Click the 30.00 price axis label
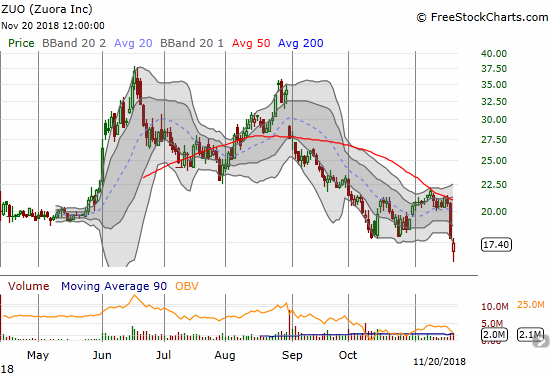 [x=494, y=120]
